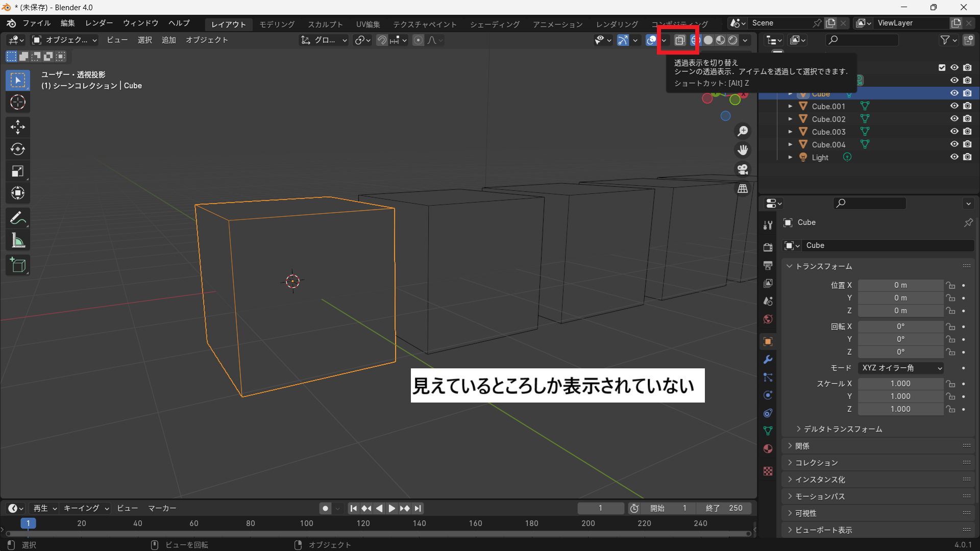
Task: Open the XYZ オイラー角 rotation mode dropdown
Action: coord(901,368)
